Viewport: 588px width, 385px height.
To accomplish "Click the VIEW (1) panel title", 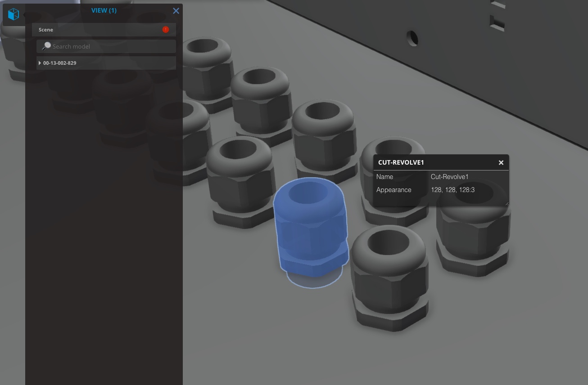I will (104, 10).
